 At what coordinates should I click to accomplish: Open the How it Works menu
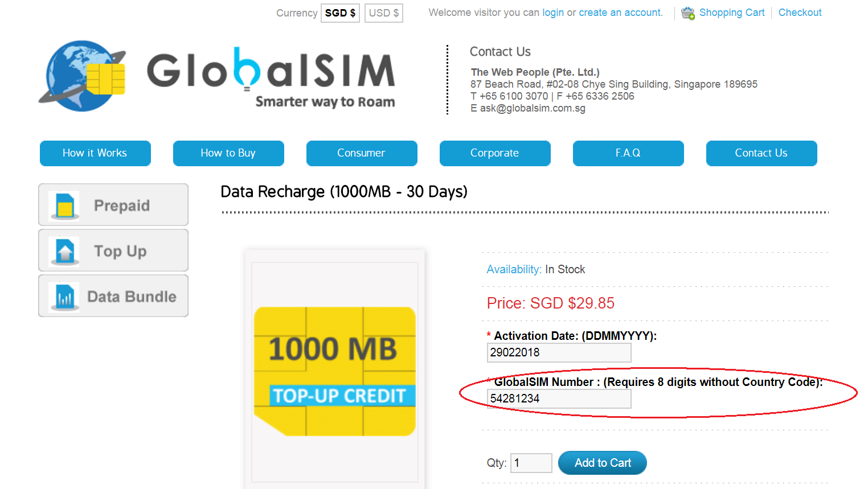pyautogui.click(x=95, y=153)
